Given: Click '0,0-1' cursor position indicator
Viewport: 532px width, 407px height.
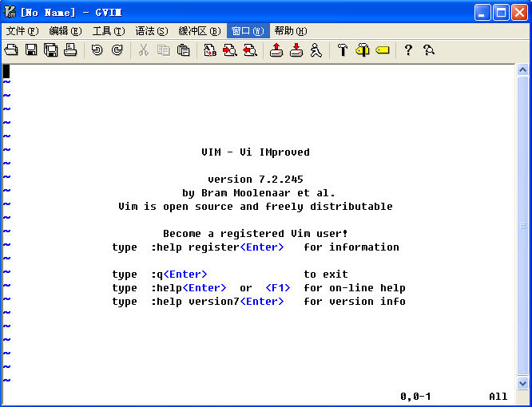Looking at the screenshot, I should tap(415, 396).
